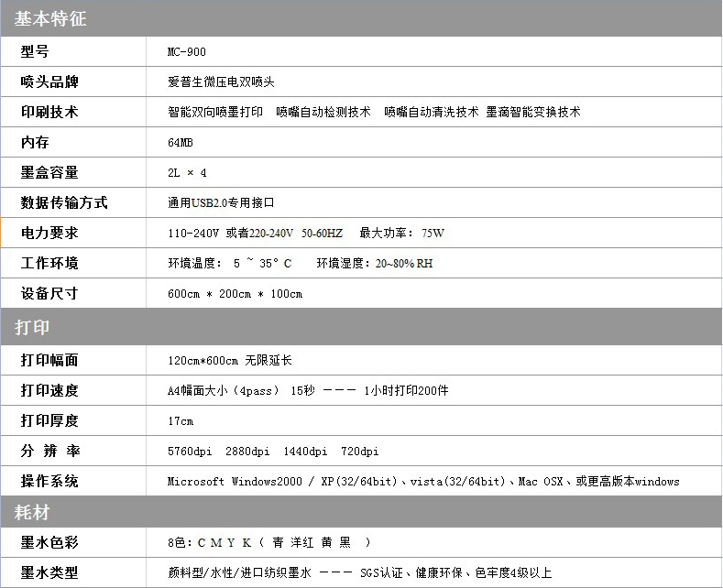Screen dimensions: 723x588
Task: Select the 120cm*600cm 无限延长 value
Action: tap(230, 361)
